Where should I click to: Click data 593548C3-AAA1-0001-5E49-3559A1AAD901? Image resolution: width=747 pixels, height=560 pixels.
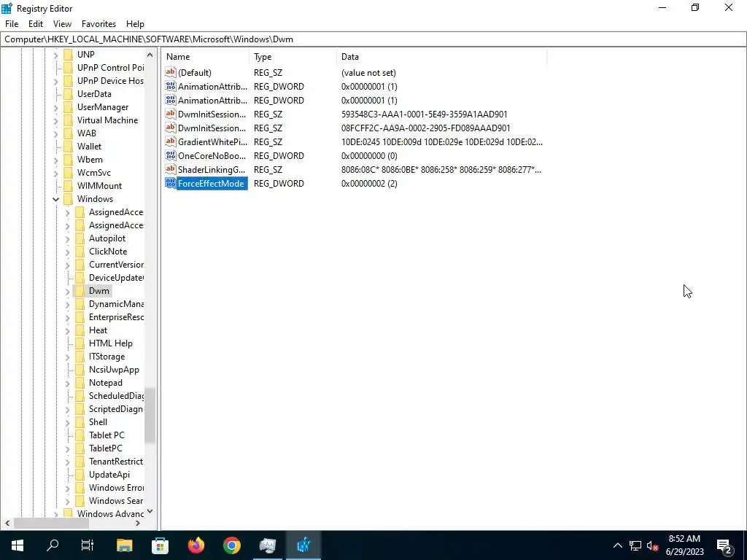click(x=424, y=114)
